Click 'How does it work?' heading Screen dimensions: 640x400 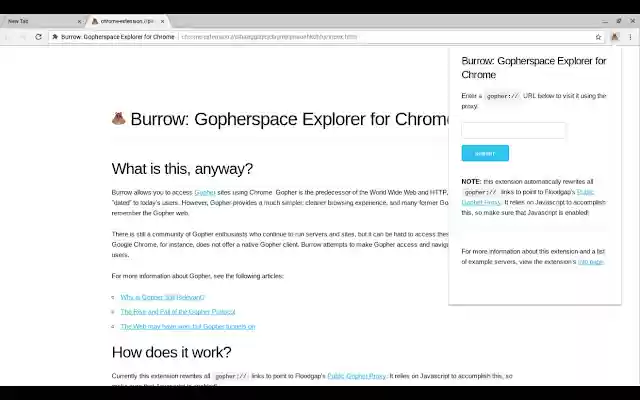pyautogui.click(x=171, y=352)
